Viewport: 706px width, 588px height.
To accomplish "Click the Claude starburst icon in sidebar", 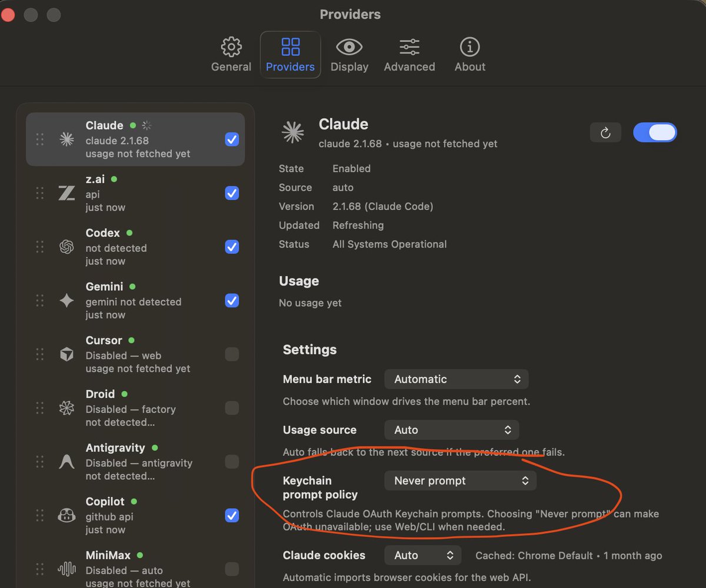I will (x=66, y=139).
